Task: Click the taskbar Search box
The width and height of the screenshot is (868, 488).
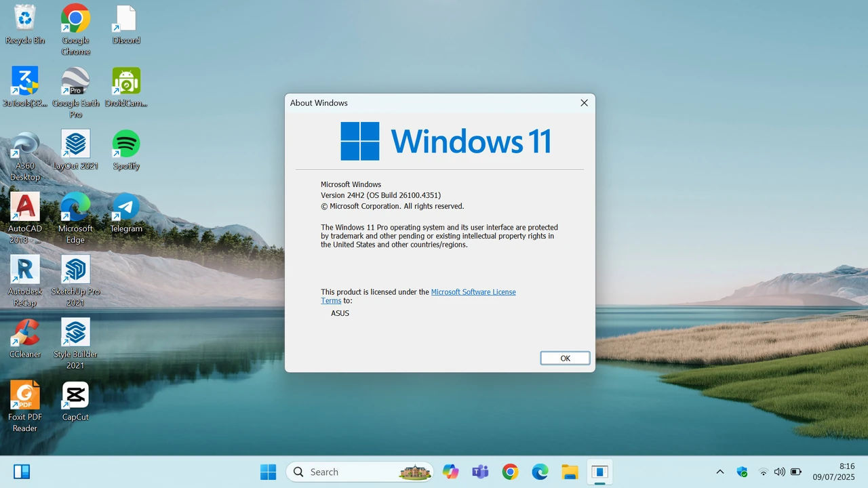Action: (360, 472)
